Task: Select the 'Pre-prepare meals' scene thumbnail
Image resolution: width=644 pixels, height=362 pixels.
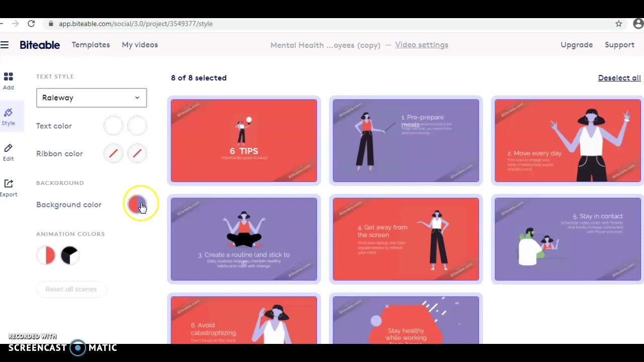Action: pyautogui.click(x=406, y=140)
